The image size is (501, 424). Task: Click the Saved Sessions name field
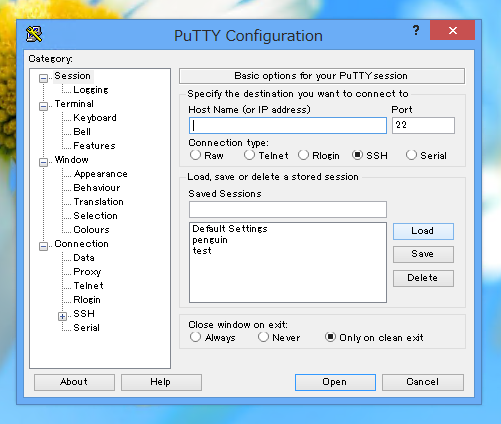click(x=288, y=209)
